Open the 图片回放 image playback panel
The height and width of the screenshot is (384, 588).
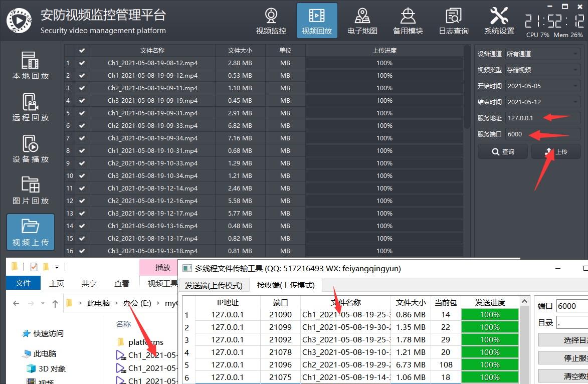click(30, 190)
